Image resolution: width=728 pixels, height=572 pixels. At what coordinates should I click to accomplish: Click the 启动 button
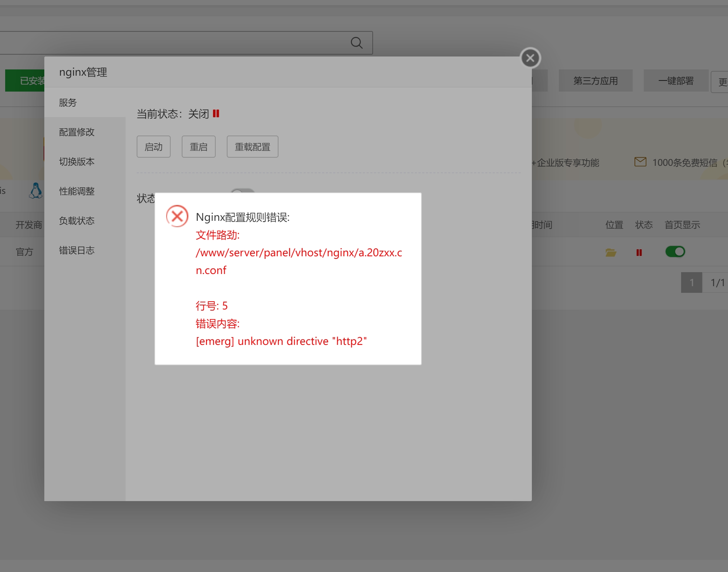point(154,147)
